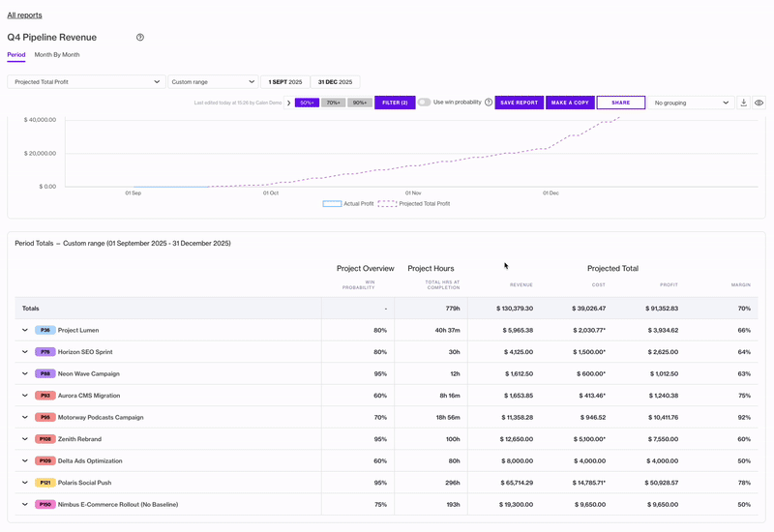Click the P95 badge for Motorway Podcasts
The image size is (774, 532).
[x=45, y=417]
